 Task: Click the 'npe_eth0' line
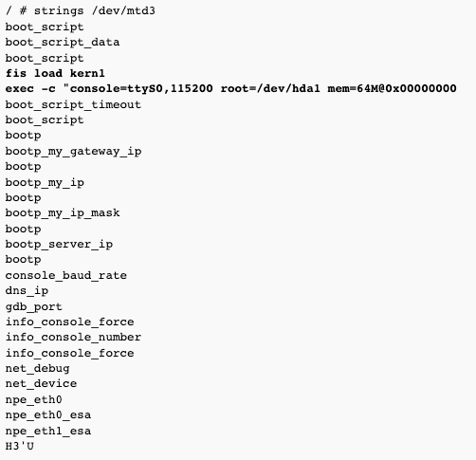[x=34, y=399]
